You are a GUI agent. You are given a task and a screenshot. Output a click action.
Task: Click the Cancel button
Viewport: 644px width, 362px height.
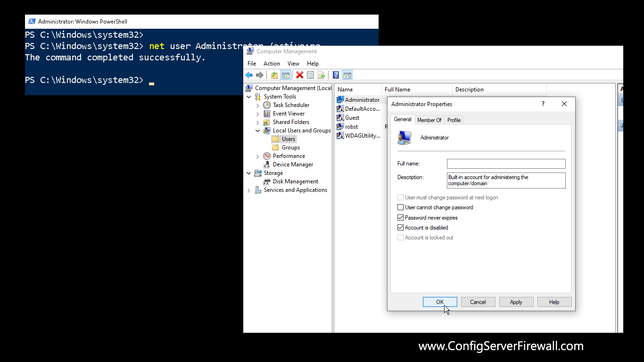point(478,302)
